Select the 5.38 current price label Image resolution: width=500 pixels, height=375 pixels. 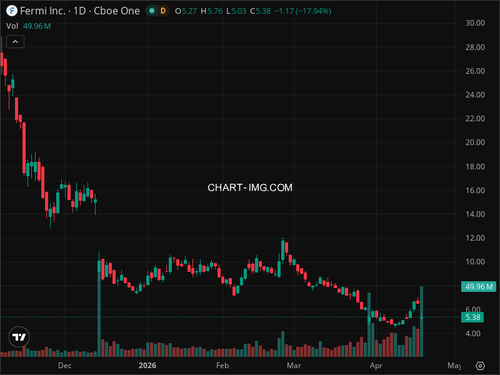point(472,317)
